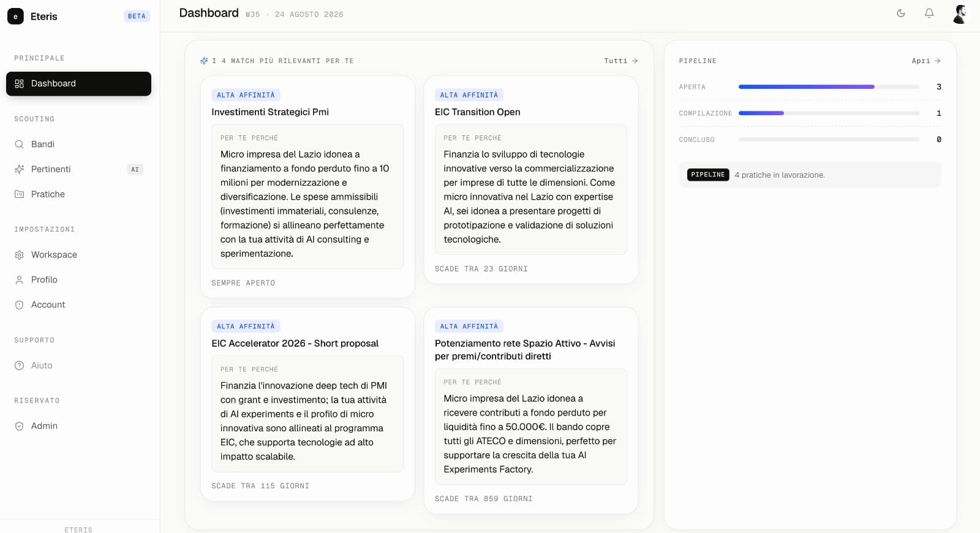The image size is (980, 533).
Task: Go to Dashboard in the sidebar
Action: 78,84
